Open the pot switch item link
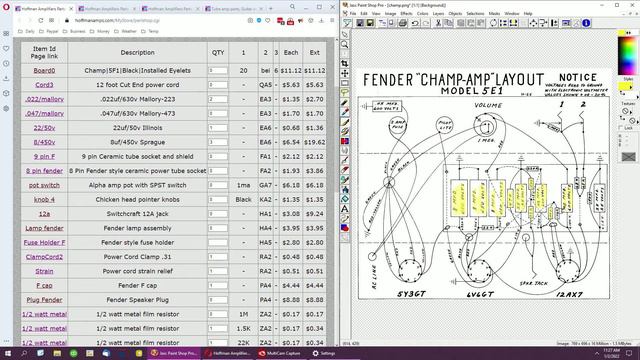The height and width of the screenshot is (360, 640). click(44, 185)
